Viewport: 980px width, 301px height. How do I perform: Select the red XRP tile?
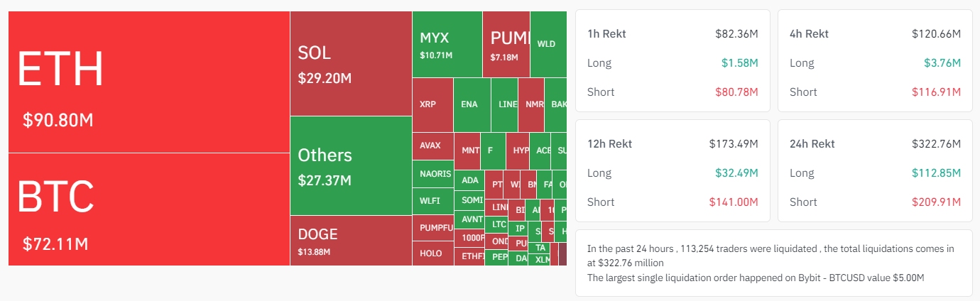[x=432, y=105]
